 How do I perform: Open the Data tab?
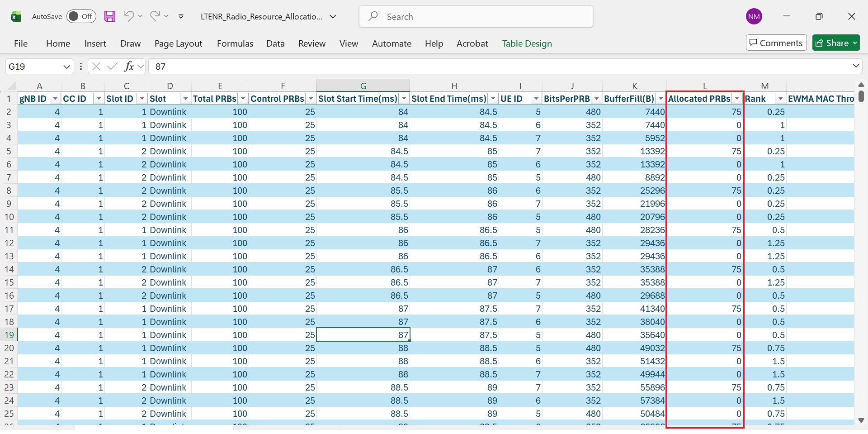(275, 43)
